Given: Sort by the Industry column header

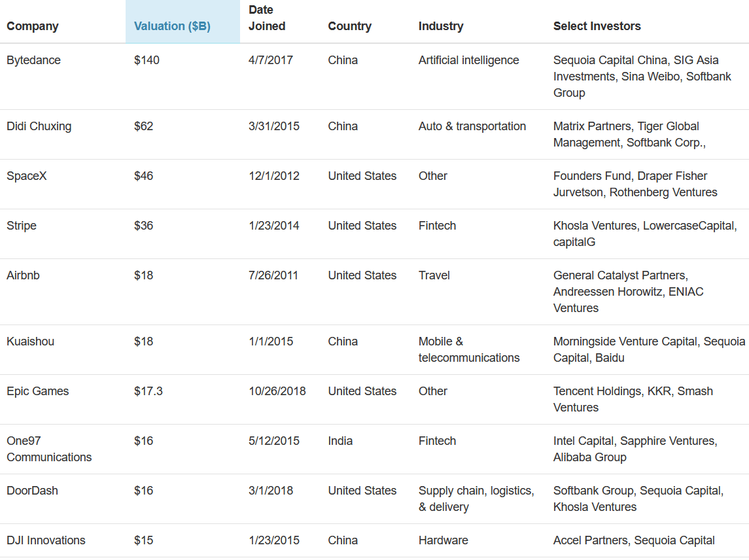Looking at the screenshot, I should (441, 26).
